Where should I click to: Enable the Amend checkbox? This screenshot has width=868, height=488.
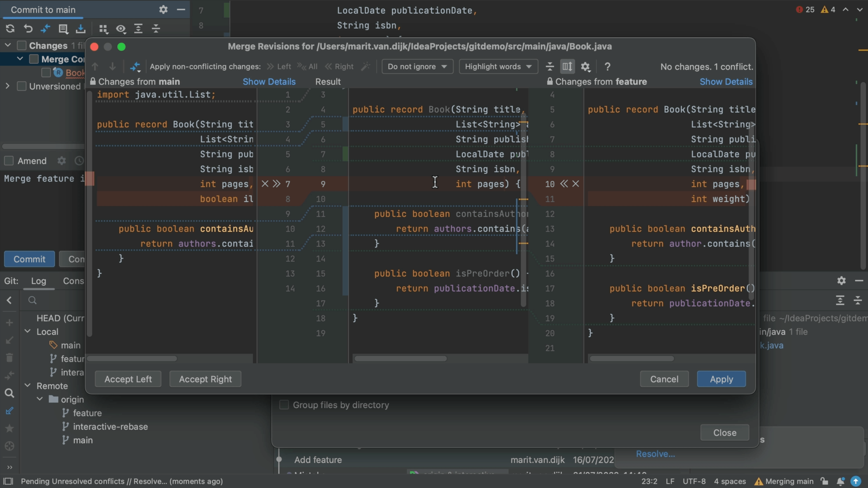click(x=9, y=161)
